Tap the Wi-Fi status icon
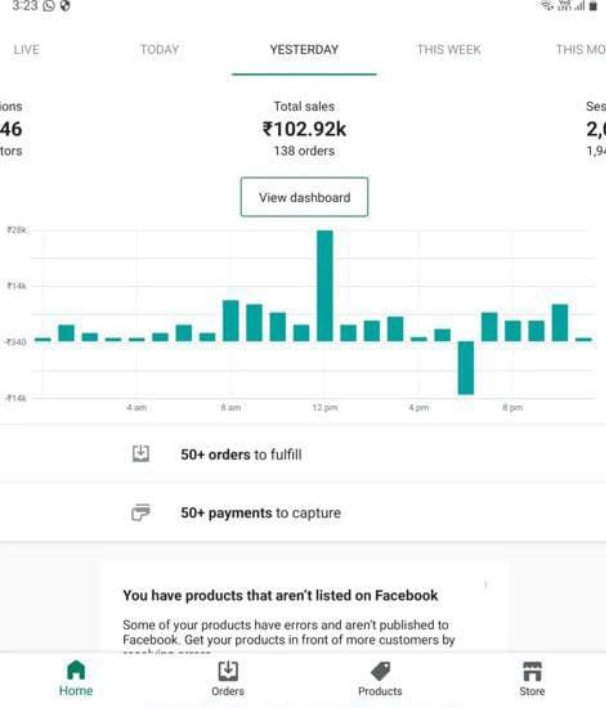606x708 pixels. pyautogui.click(x=547, y=5)
